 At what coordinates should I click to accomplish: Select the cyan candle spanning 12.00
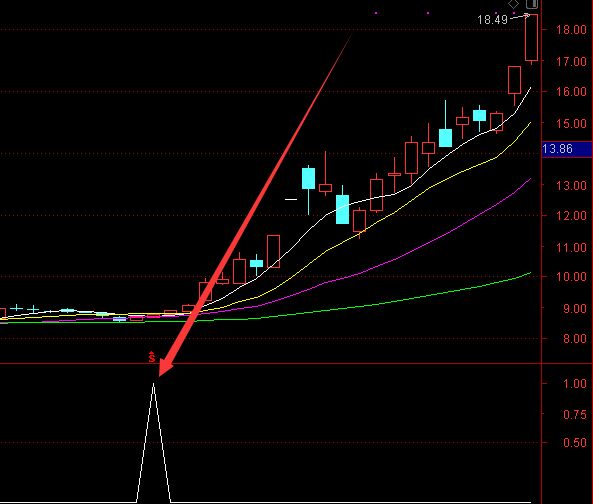click(343, 209)
